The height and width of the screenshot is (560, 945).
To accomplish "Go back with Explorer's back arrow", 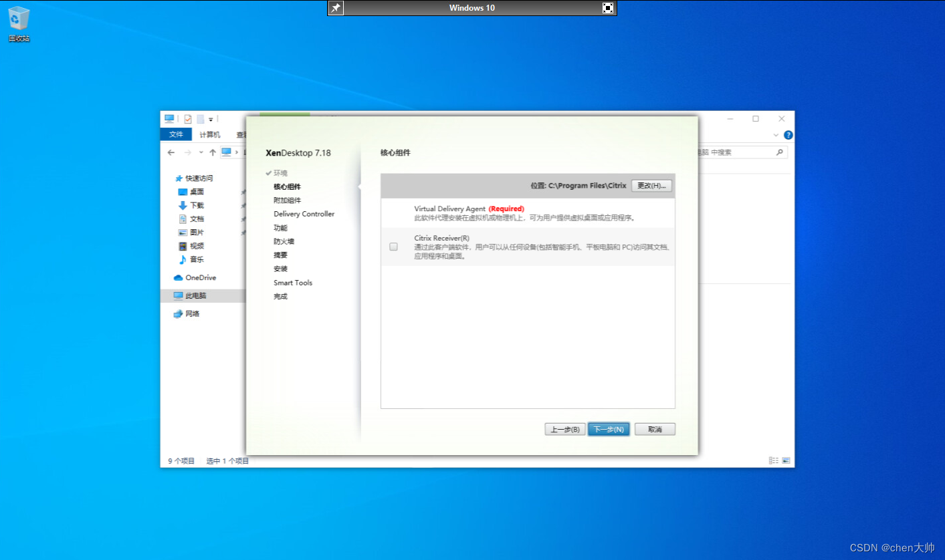I will (x=171, y=152).
